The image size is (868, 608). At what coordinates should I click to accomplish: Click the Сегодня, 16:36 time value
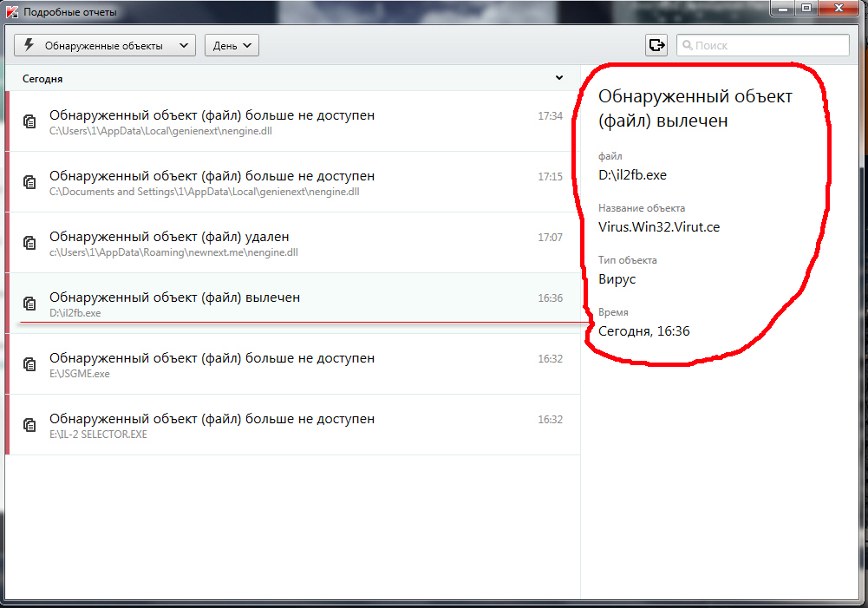click(644, 331)
